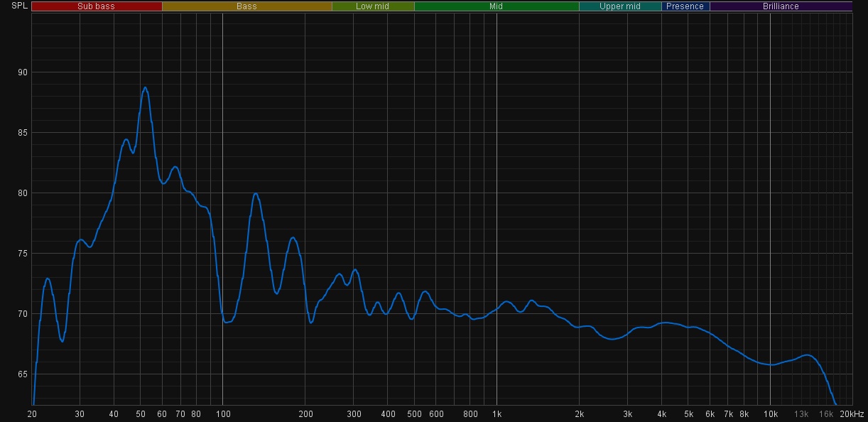Click the Low mid band label
The image size is (868, 422).
point(373,6)
